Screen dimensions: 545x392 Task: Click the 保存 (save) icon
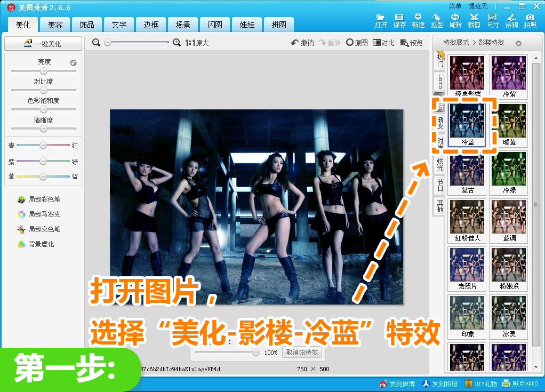click(399, 20)
